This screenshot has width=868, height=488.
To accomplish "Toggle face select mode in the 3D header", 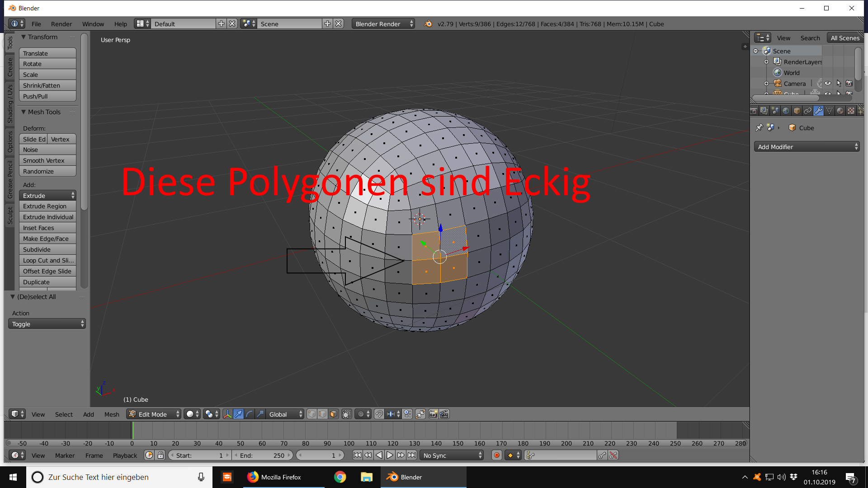I will pyautogui.click(x=333, y=414).
